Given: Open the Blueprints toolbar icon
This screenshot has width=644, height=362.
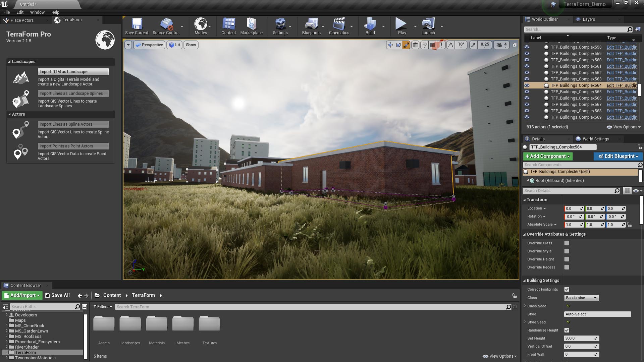Looking at the screenshot, I should point(311,24).
